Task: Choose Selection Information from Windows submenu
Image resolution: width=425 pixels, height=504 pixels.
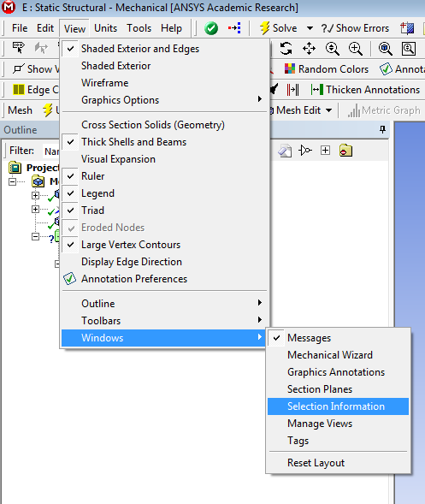Action: click(x=339, y=406)
